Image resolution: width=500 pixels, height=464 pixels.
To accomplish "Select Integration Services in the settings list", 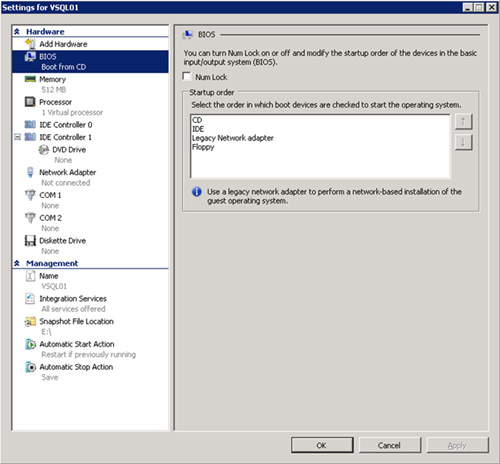I will [73, 299].
